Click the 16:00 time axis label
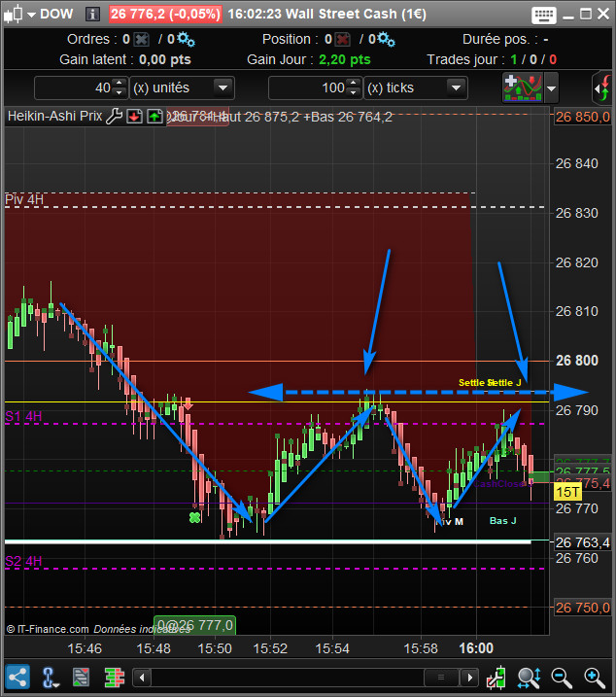 tap(476, 648)
